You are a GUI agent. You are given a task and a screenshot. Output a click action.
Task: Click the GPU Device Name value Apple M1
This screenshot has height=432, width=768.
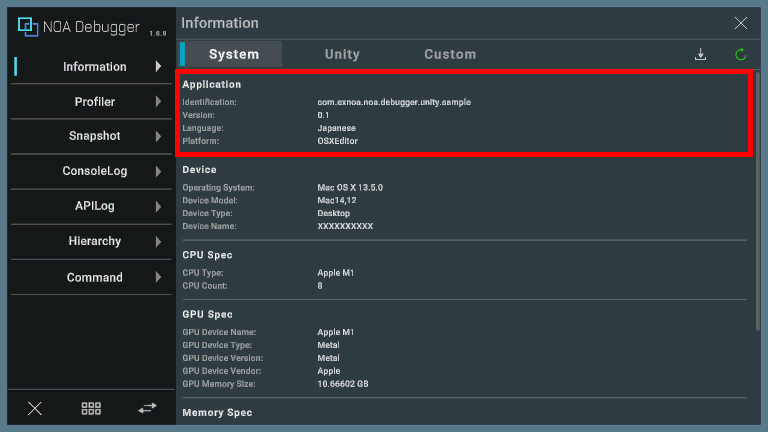coord(336,332)
